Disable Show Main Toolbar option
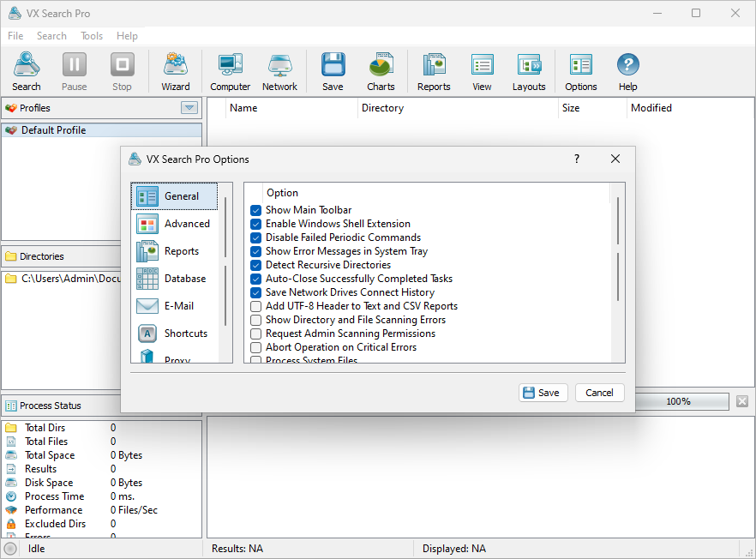 256,209
